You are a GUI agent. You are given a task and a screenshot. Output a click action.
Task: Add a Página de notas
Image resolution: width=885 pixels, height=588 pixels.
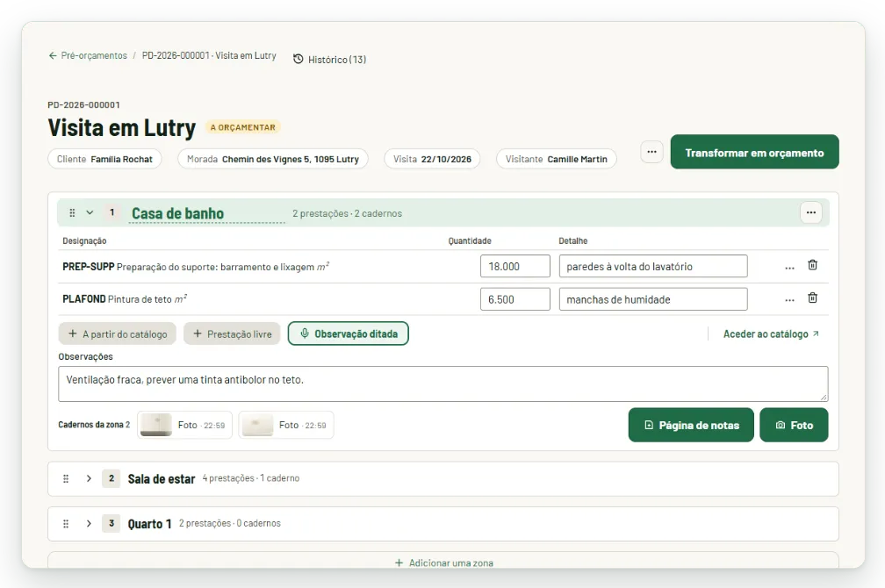coord(691,425)
